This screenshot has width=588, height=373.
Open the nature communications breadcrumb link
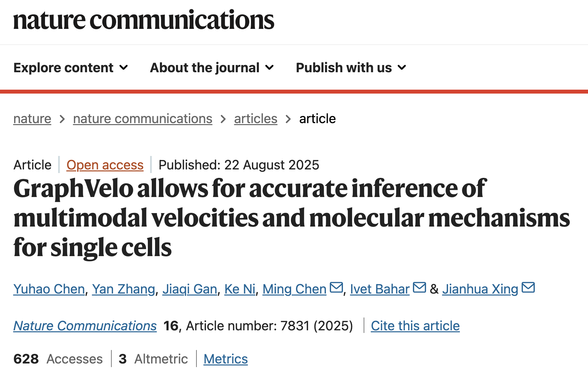coord(143,119)
